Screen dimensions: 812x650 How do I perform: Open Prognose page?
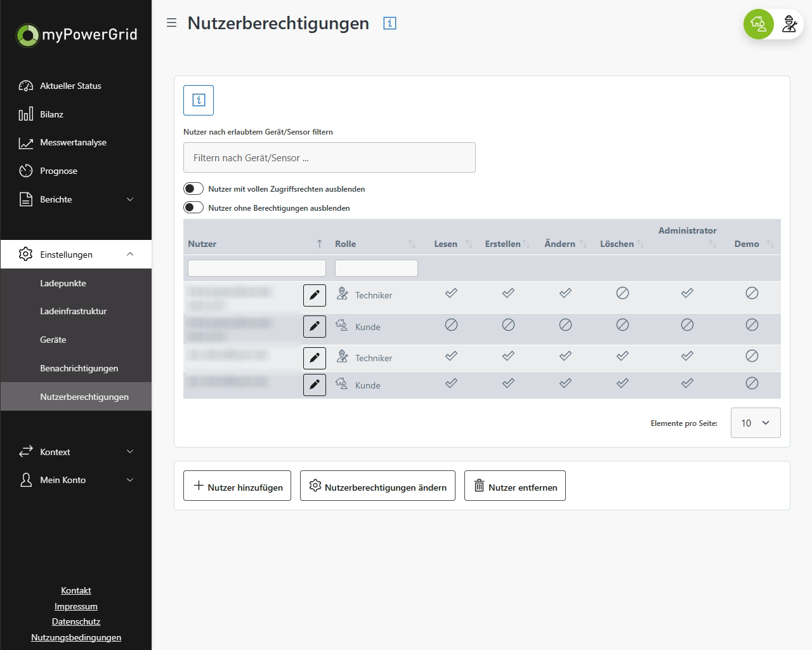pyautogui.click(x=76, y=171)
